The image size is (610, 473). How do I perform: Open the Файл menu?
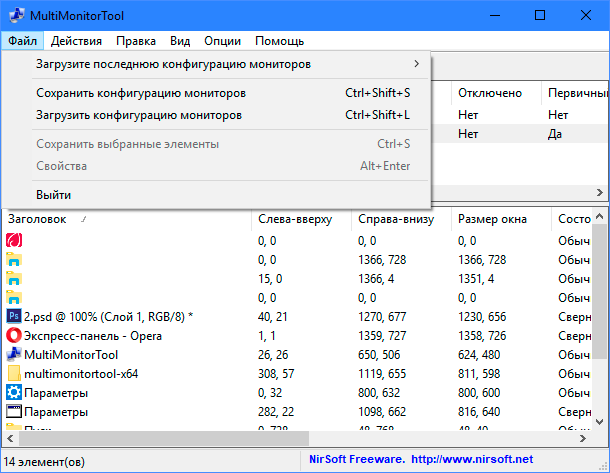(x=23, y=41)
